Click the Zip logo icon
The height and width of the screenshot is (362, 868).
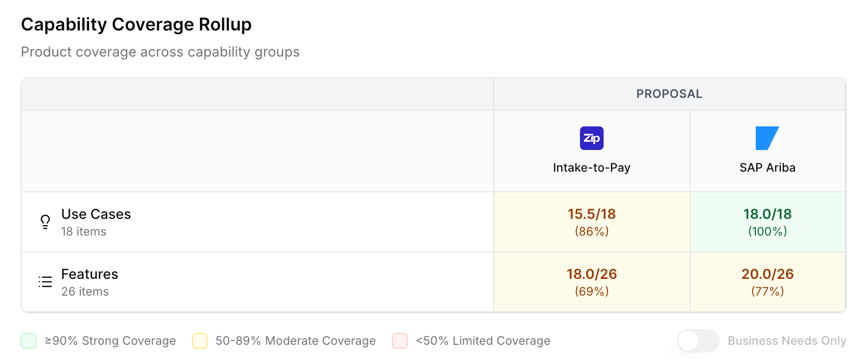[x=591, y=138]
